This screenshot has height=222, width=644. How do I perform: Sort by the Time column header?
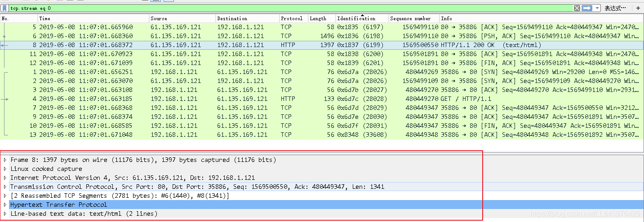93,18
